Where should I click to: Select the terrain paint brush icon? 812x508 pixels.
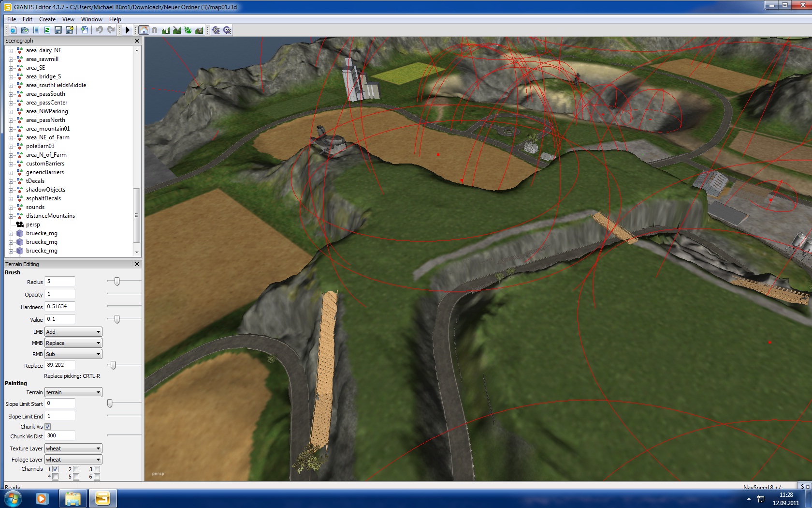(x=177, y=30)
